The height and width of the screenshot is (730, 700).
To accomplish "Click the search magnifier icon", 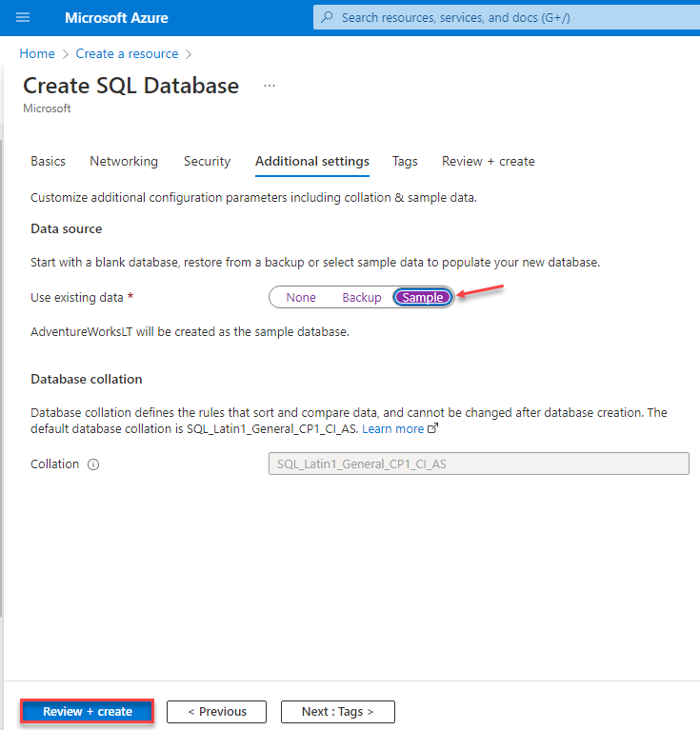I will click(x=327, y=17).
